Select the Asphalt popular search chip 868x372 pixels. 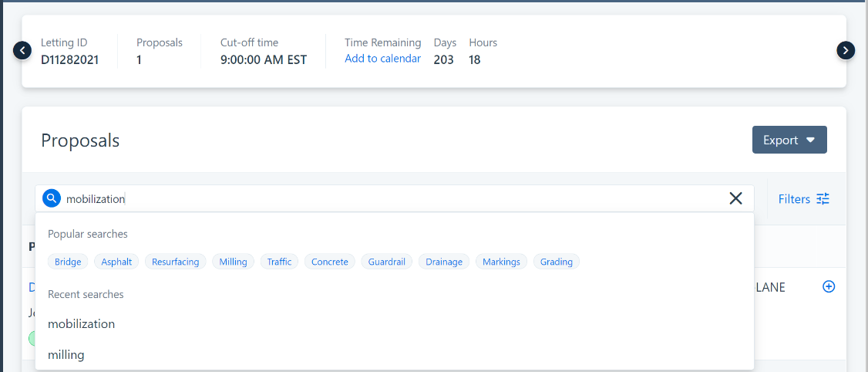click(116, 262)
